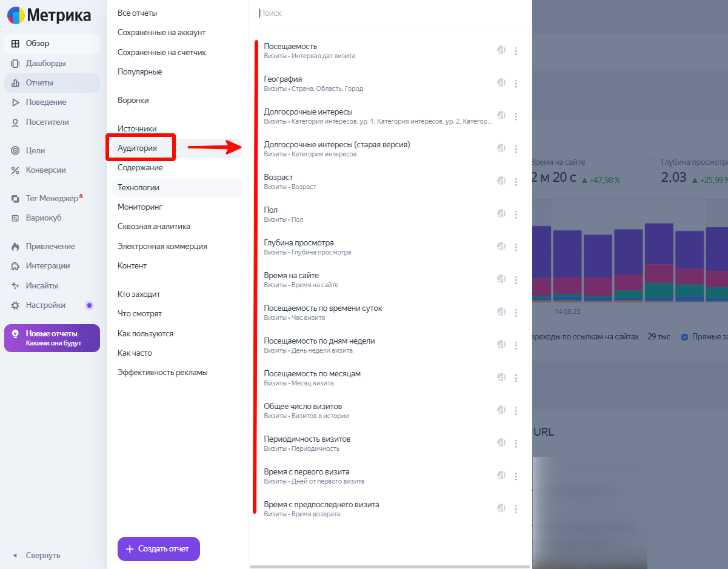Click the chart icon next to Посещаемость report
The width and height of the screenshot is (728, 569).
click(501, 50)
